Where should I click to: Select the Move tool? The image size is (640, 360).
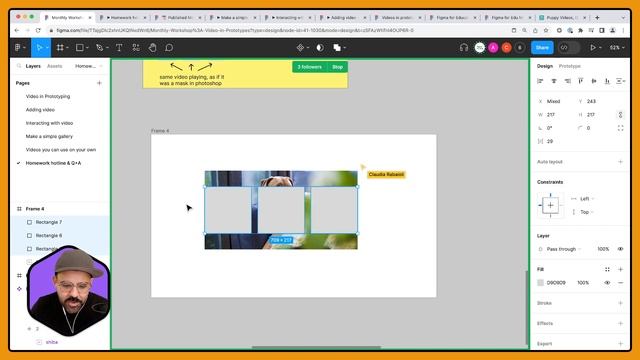pos(39,48)
